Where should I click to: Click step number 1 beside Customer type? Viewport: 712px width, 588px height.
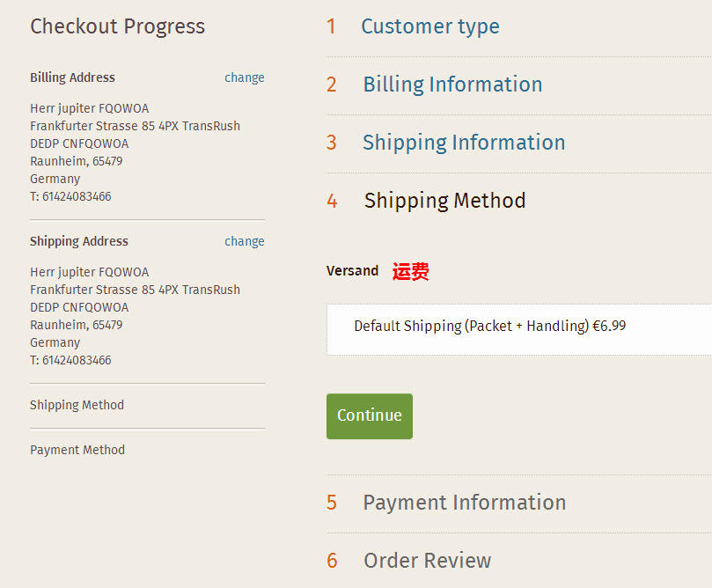pyautogui.click(x=331, y=26)
